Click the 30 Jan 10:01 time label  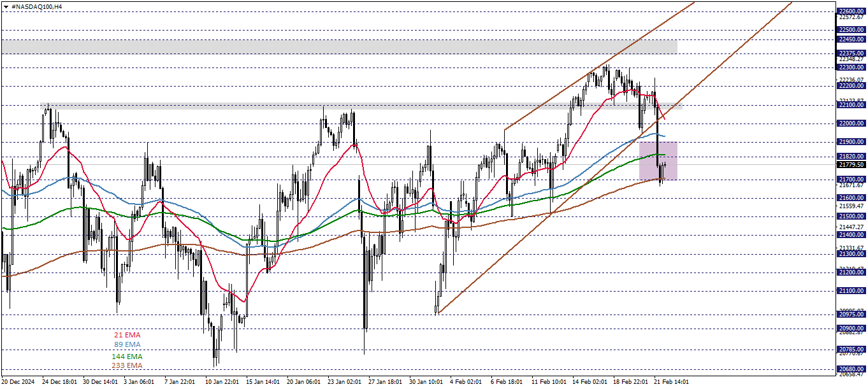pyautogui.click(x=427, y=382)
